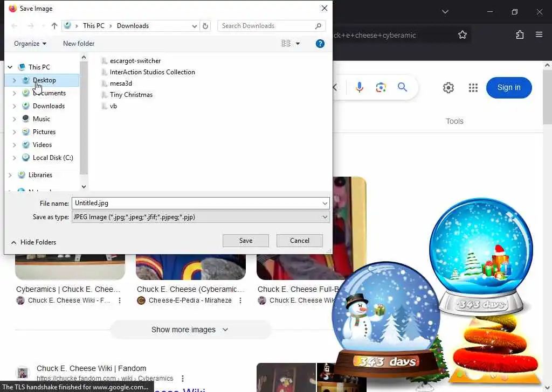Click Hide Folders toggle

pos(34,242)
